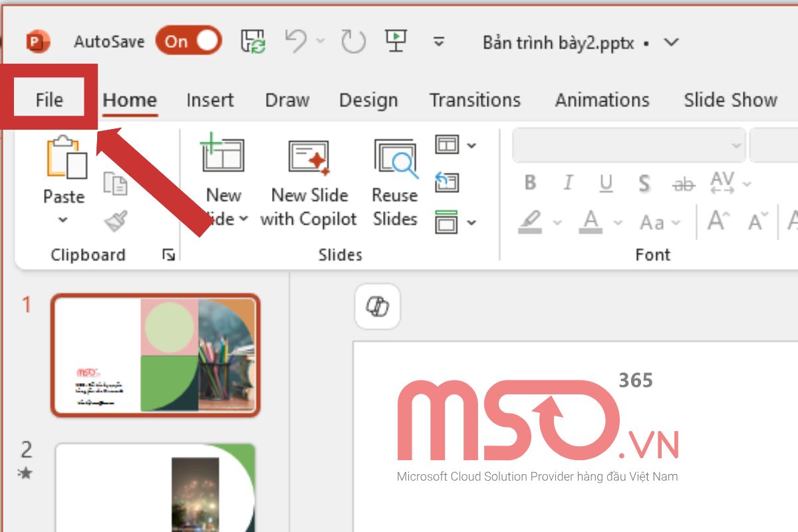Open the Animations tab
The height and width of the screenshot is (532, 798).
[602, 100]
